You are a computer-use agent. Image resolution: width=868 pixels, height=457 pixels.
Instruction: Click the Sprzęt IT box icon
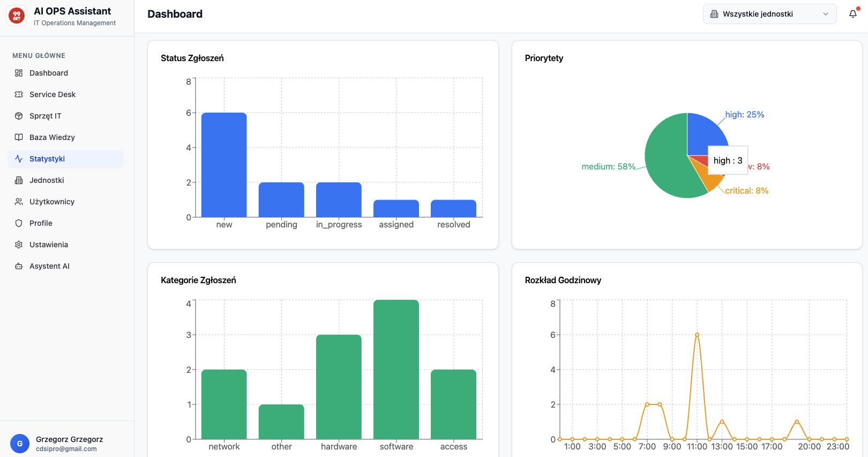(x=19, y=116)
